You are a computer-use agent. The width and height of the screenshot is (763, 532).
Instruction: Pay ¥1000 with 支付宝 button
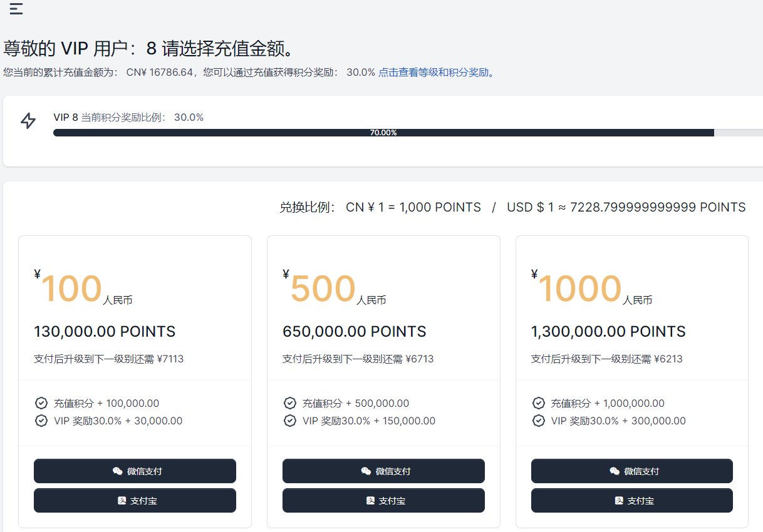[631, 501]
